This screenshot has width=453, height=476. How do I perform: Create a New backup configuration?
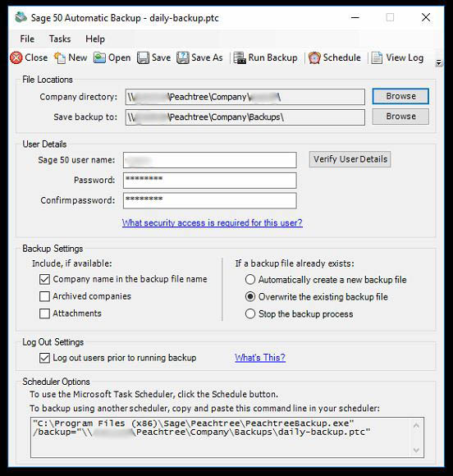click(x=71, y=57)
